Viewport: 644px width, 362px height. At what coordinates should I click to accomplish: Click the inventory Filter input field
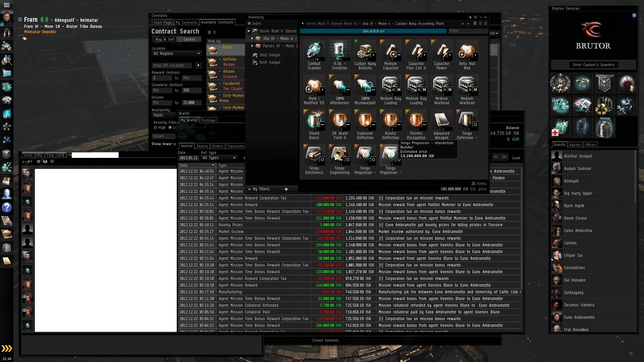pyautogui.click(x=468, y=31)
